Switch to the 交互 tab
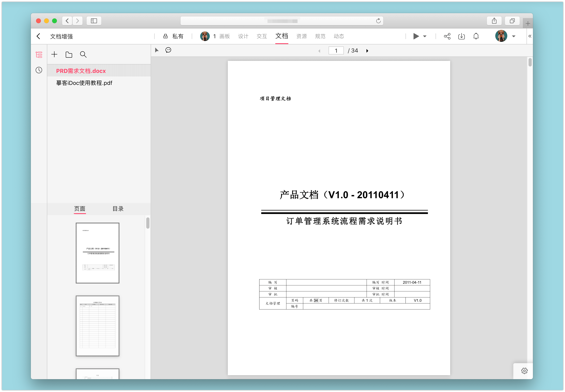Viewport: 565px width, 392px height. tap(262, 36)
